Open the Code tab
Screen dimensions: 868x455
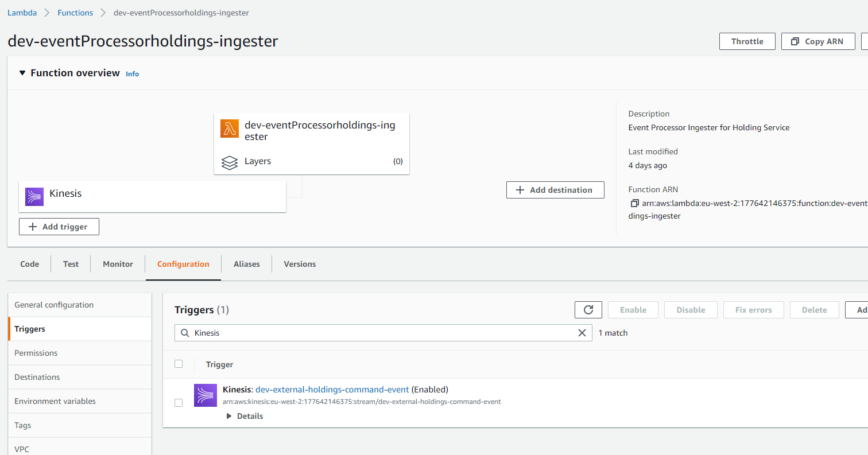click(30, 264)
